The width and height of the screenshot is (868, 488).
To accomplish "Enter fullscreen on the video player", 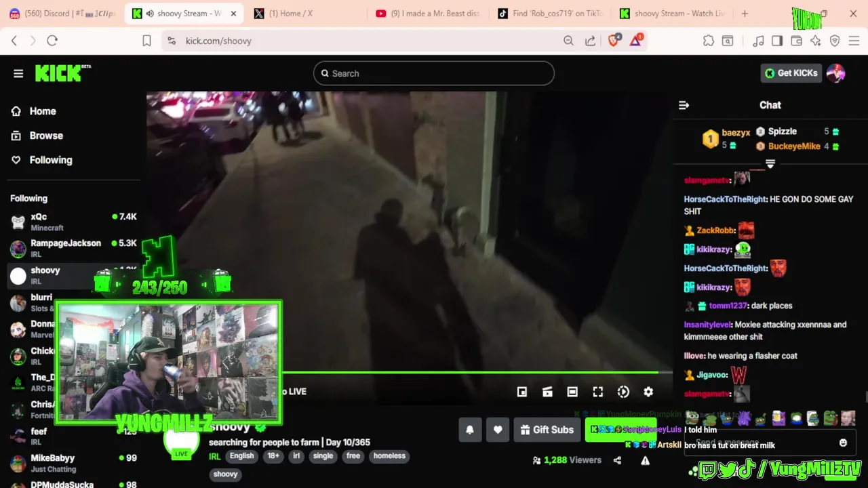I will tap(597, 392).
